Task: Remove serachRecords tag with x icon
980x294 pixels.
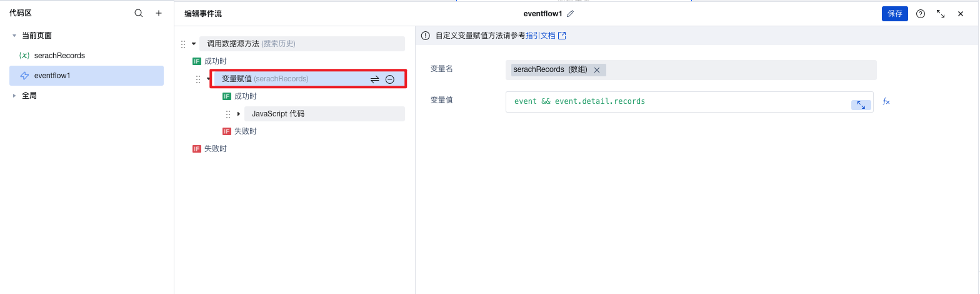Action: point(597,70)
